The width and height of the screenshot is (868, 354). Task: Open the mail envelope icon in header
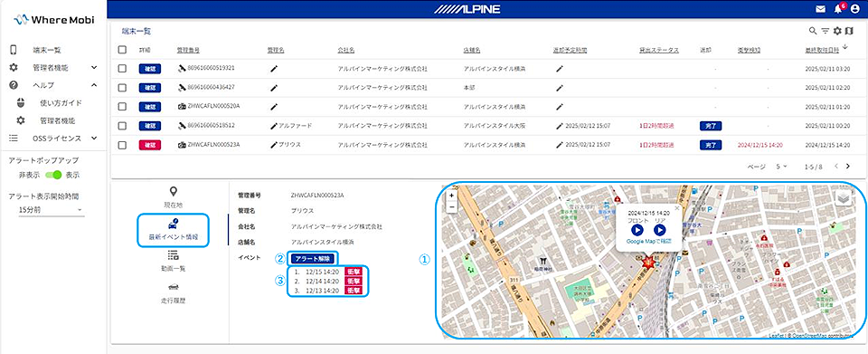[x=820, y=9]
